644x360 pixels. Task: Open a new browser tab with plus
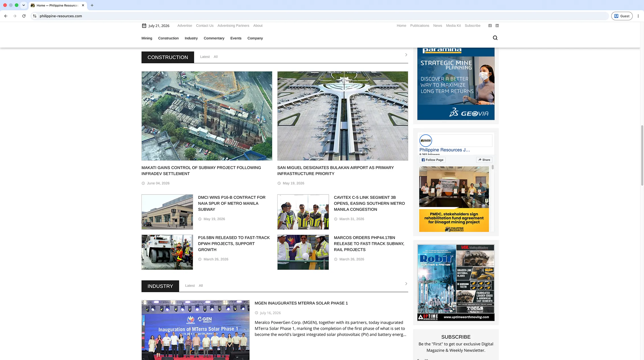[92, 5]
